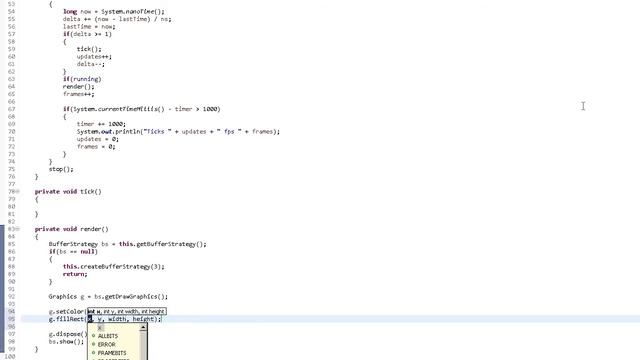The image size is (640, 360).
Task: Click the private void render() signature
Action: pyautogui.click(x=71, y=229)
